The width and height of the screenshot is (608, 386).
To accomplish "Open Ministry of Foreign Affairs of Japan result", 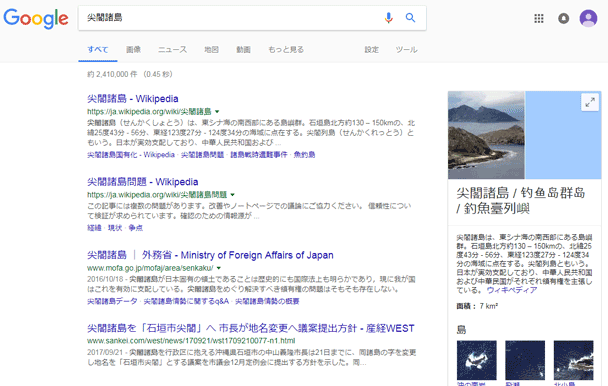I will 210,255.
